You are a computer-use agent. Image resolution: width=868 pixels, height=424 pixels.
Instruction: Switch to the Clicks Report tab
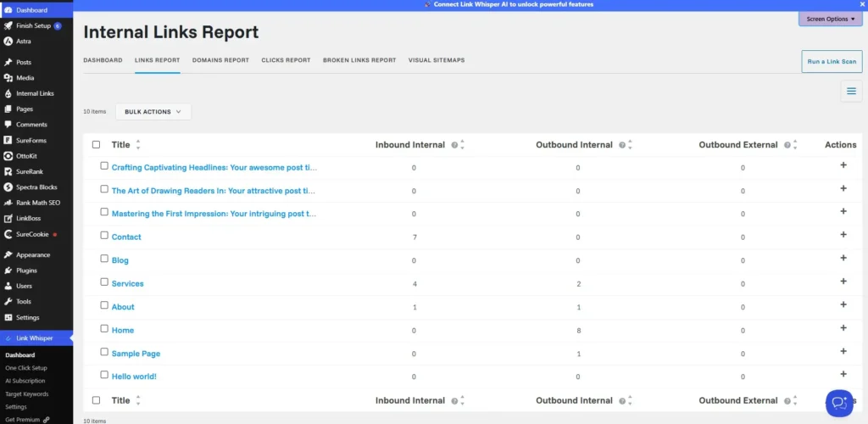point(287,59)
